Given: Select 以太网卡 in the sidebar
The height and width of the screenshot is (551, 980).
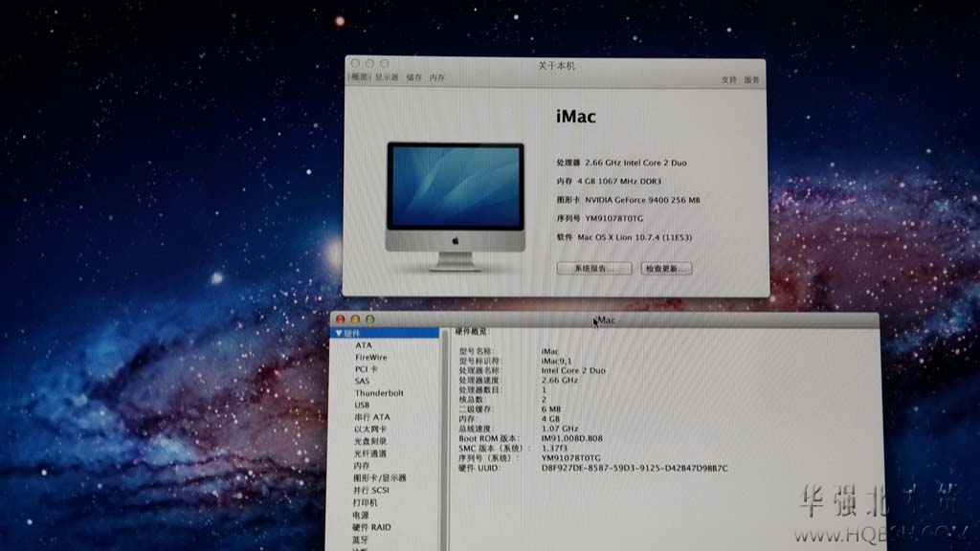Looking at the screenshot, I should click(x=370, y=430).
